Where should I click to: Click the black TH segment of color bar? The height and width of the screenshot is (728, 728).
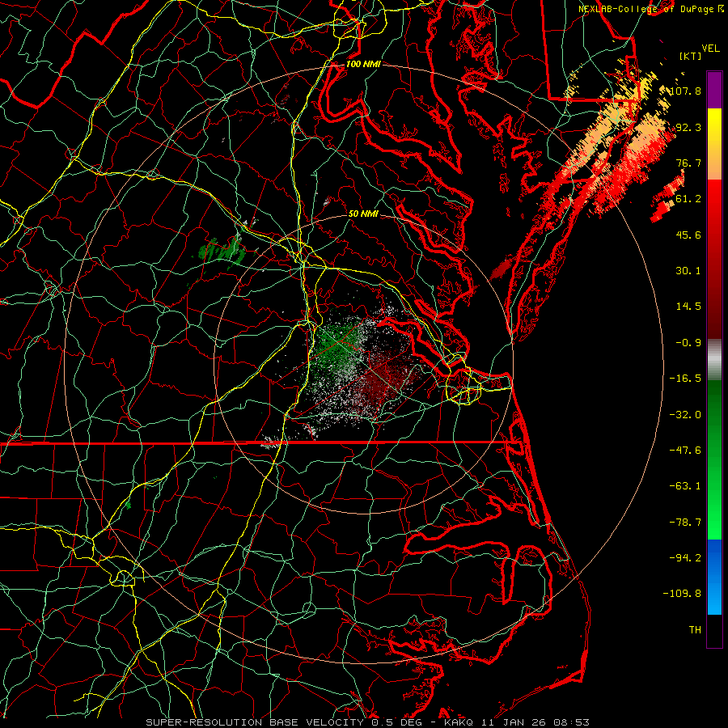[x=714, y=630]
